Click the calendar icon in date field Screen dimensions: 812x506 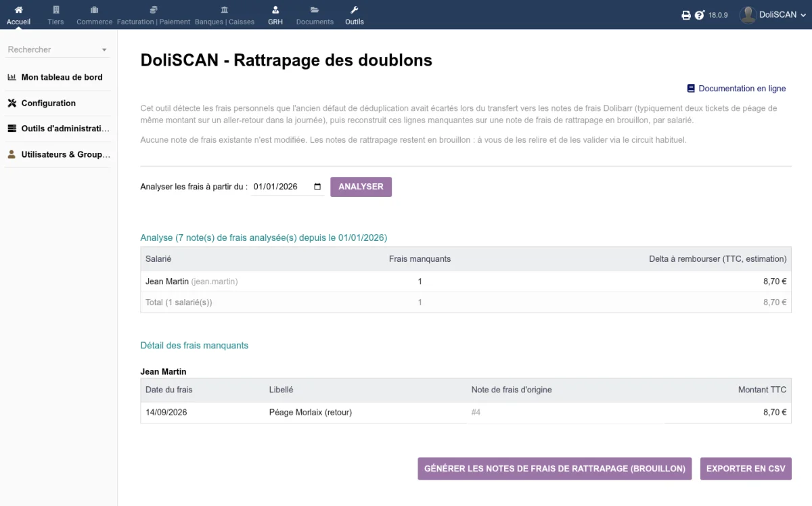317,187
